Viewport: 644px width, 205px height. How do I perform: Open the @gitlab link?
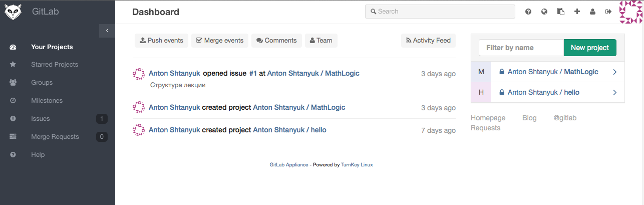tap(565, 118)
